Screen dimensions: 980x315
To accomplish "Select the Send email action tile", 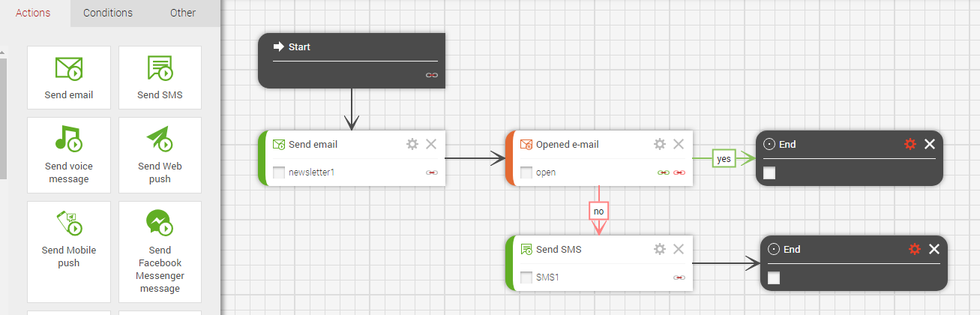I will coord(69,77).
